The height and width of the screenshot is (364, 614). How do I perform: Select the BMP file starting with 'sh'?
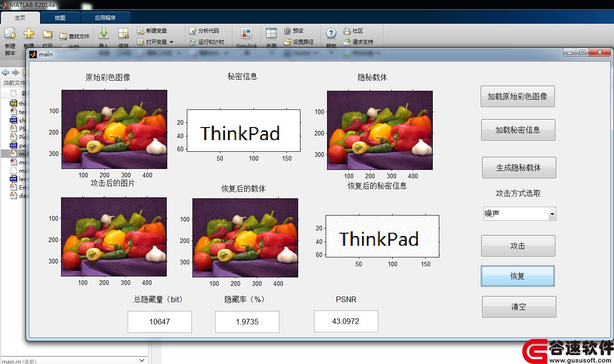[18, 120]
